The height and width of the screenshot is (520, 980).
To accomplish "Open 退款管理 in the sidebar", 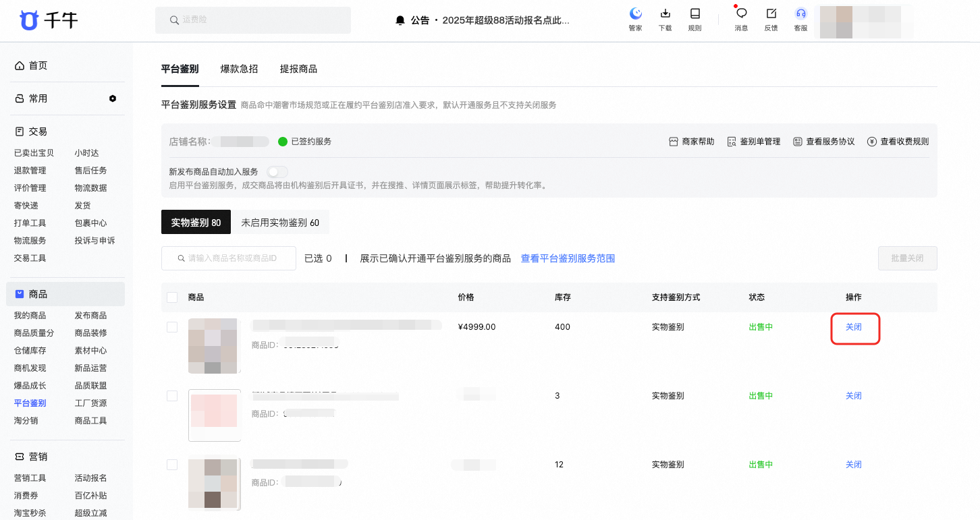I will pos(30,171).
